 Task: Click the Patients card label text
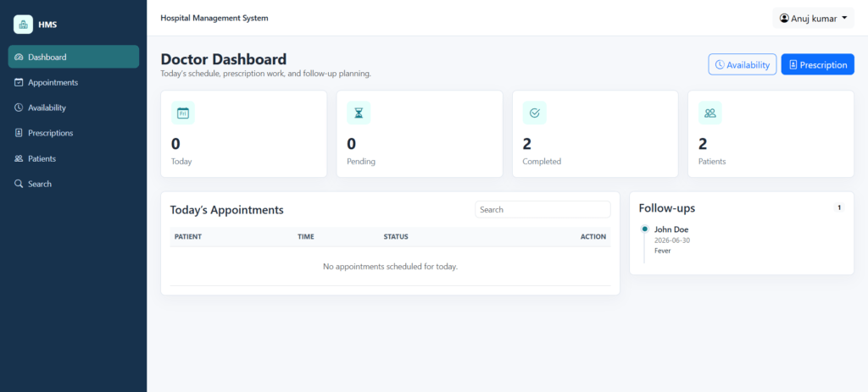point(712,162)
